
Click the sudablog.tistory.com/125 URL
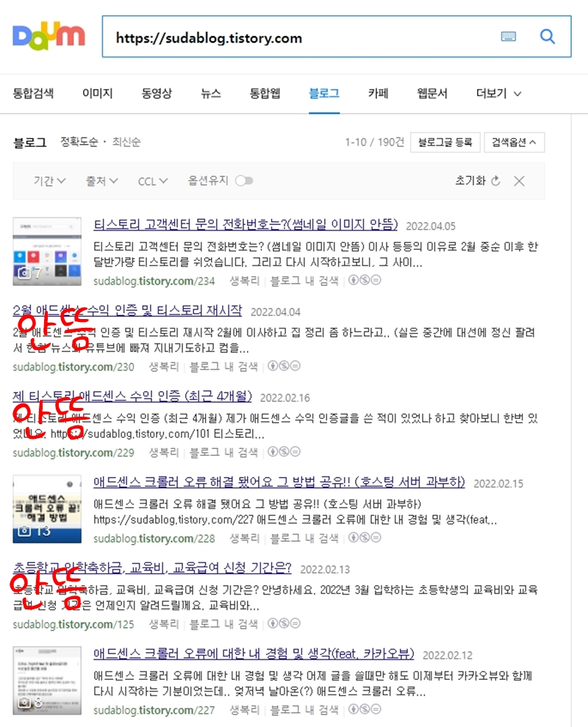pos(73,624)
